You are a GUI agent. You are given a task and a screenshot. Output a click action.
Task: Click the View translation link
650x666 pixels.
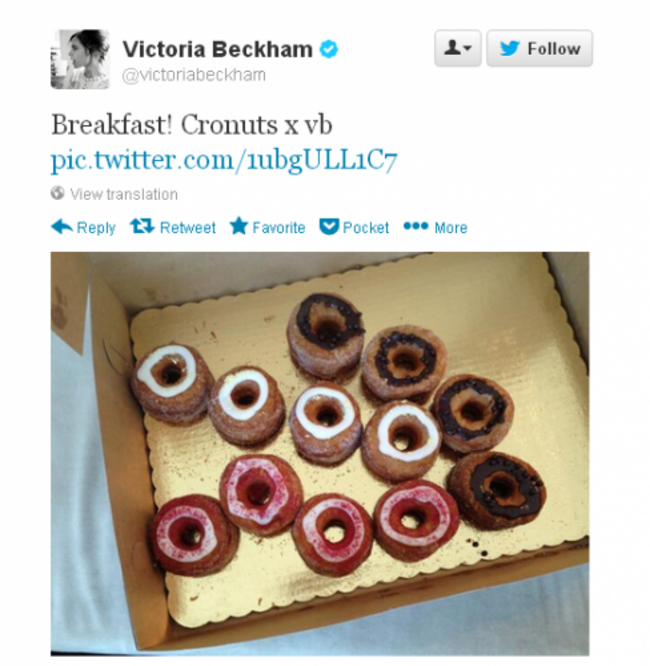coord(124,194)
